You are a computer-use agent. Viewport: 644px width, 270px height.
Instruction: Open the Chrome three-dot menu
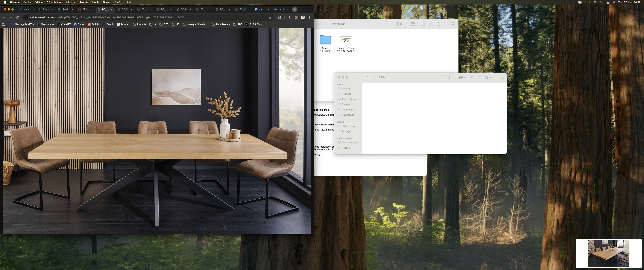coord(309,18)
